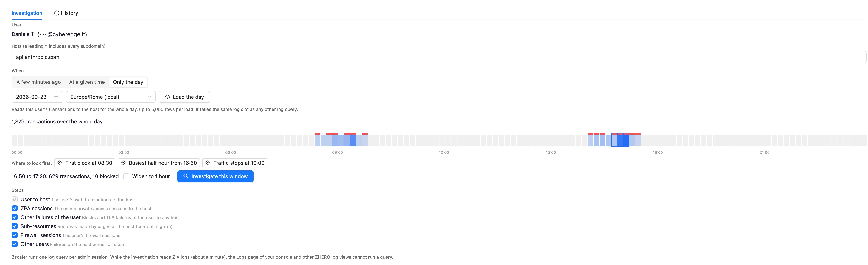Jump to Traffic stops at 10:00

click(235, 163)
